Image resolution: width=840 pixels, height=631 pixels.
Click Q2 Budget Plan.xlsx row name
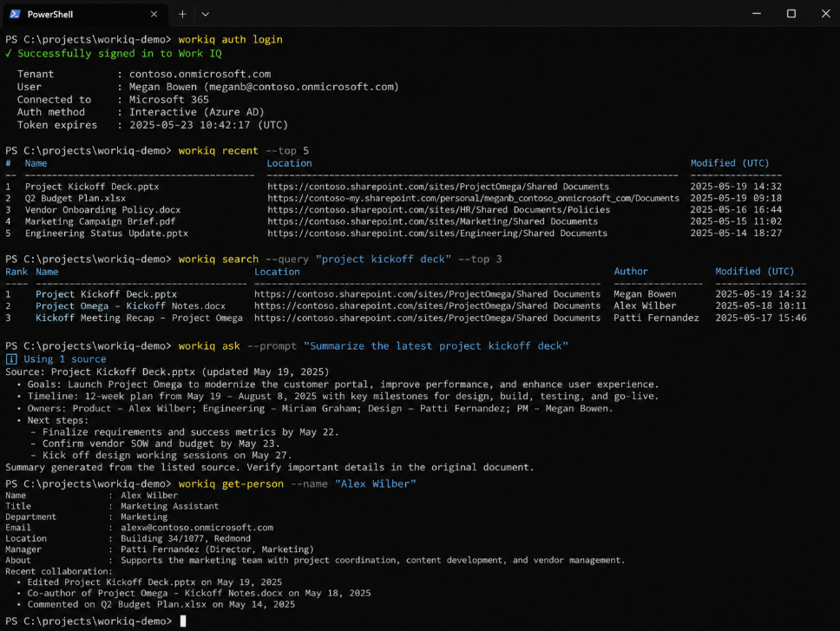click(75, 198)
